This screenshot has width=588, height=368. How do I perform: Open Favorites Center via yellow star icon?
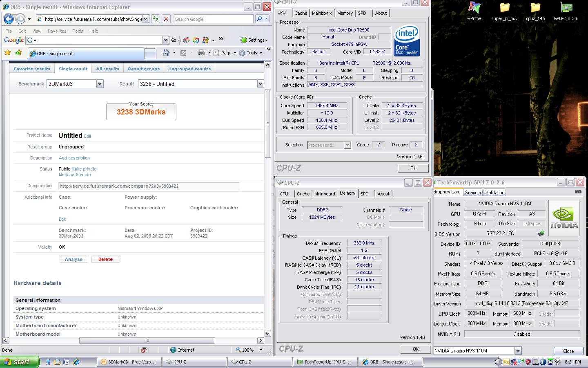(7, 53)
